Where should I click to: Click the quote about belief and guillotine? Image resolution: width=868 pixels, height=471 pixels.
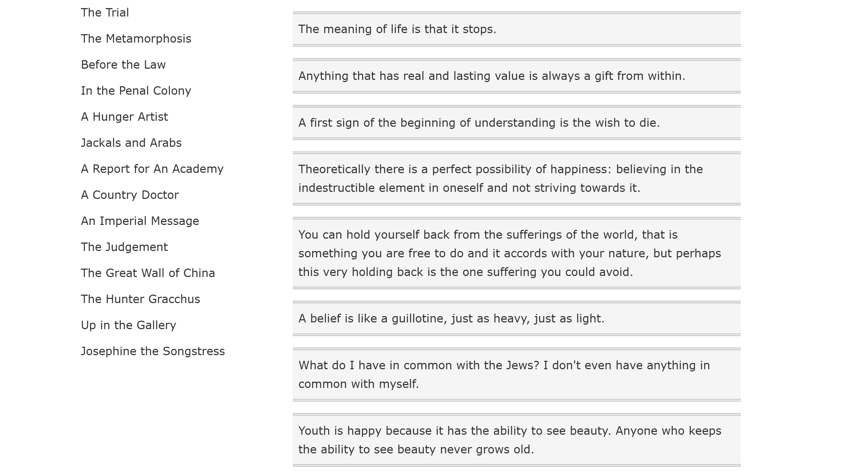click(516, 319)
